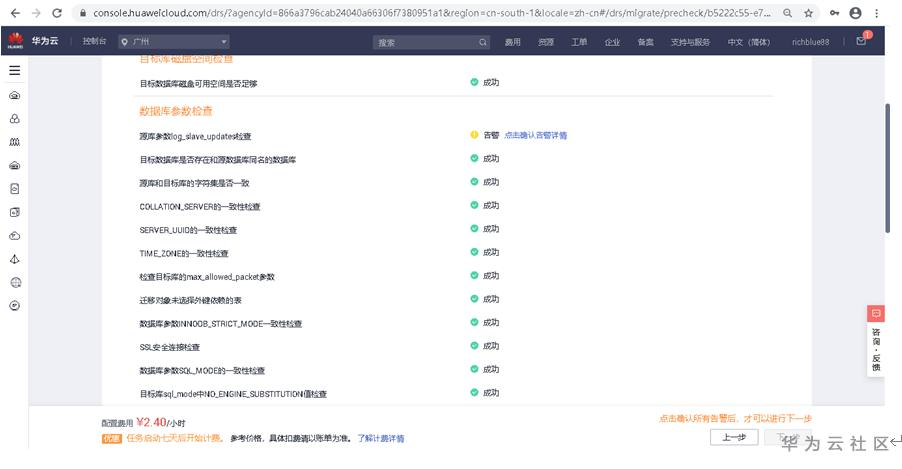Viewport: 902px width, 469px height.
Task: Open the browser profile avatar icon
Action: 855,13
